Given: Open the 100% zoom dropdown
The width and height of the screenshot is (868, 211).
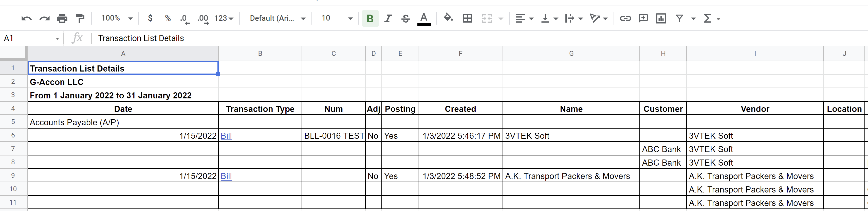Looking at the screenshot, I should 117,18.
